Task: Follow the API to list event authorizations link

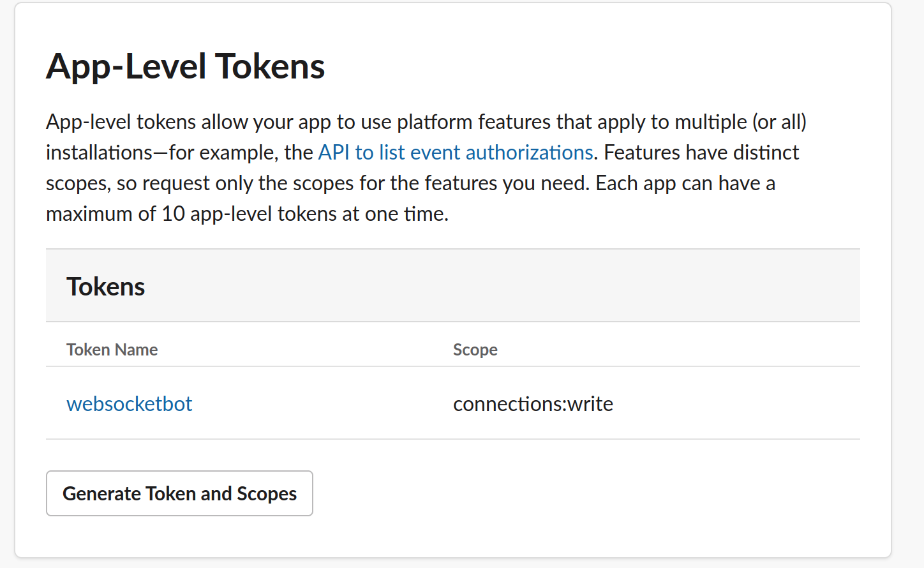Action: click(x=456, y=153)
